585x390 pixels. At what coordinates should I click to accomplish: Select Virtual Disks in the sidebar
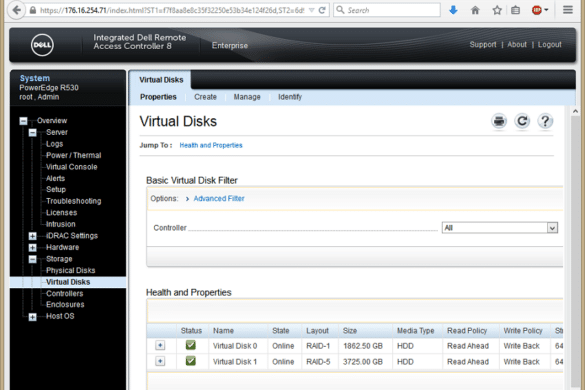point(68,282)
